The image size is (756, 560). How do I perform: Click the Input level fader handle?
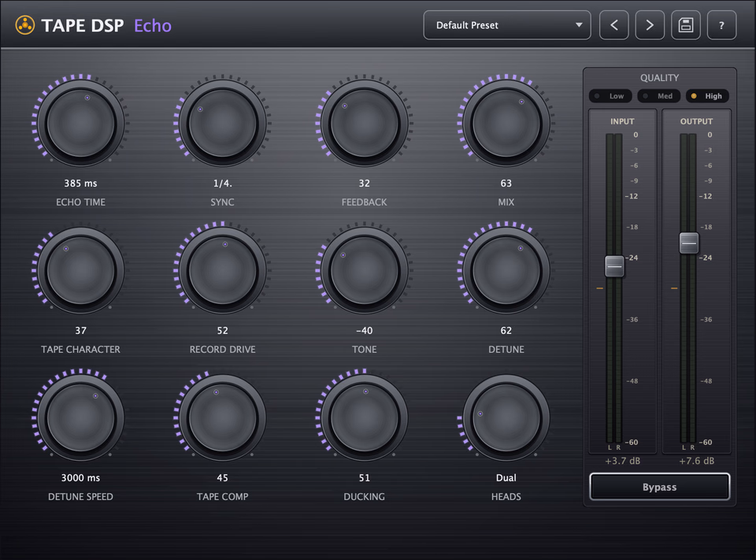[614, 265]
